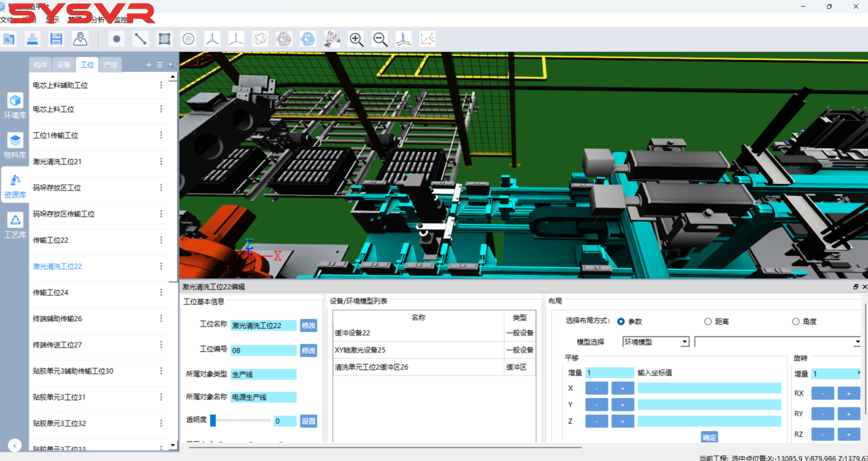Image resolution: width=868 pixels, height=461 pixels.
Task: Open the options menu for 电芯上料工位
Action: [161, 109]
